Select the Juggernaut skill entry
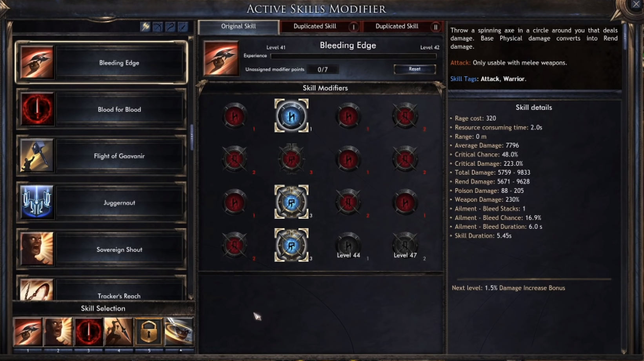Screen dimensions: 644x361 point(101,202)
